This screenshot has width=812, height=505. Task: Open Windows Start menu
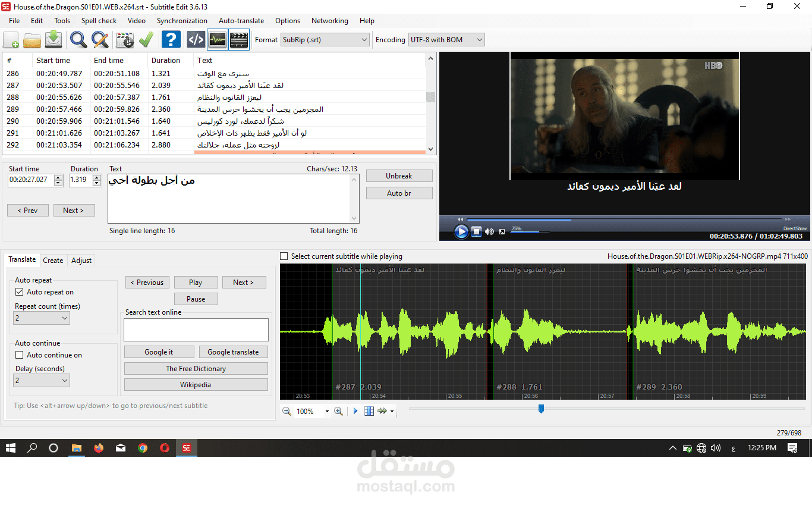click(11, 448)
